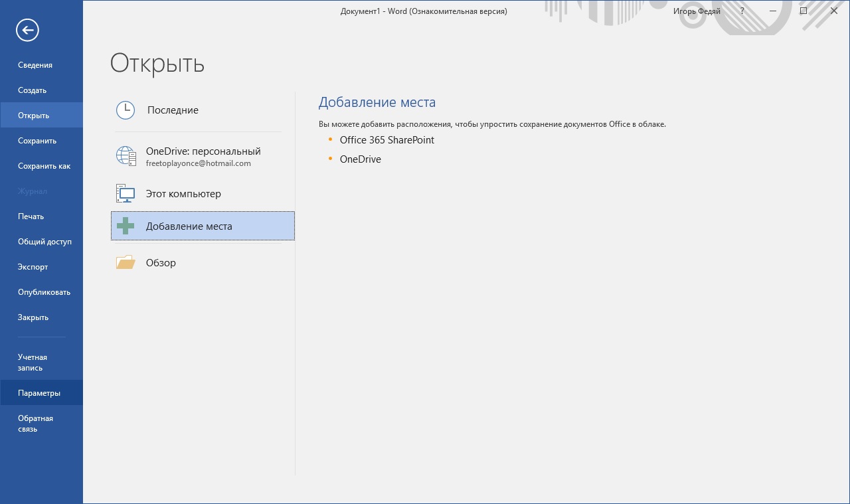Screen dimensions: 850x504
Task: Choose Закрыть in the sidebar
Action: pyautogui.click(x=41, y=317)
